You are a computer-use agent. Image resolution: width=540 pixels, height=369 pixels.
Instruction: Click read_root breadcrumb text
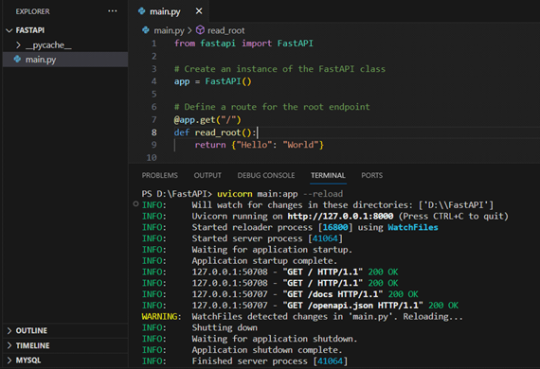coord(226,31)
